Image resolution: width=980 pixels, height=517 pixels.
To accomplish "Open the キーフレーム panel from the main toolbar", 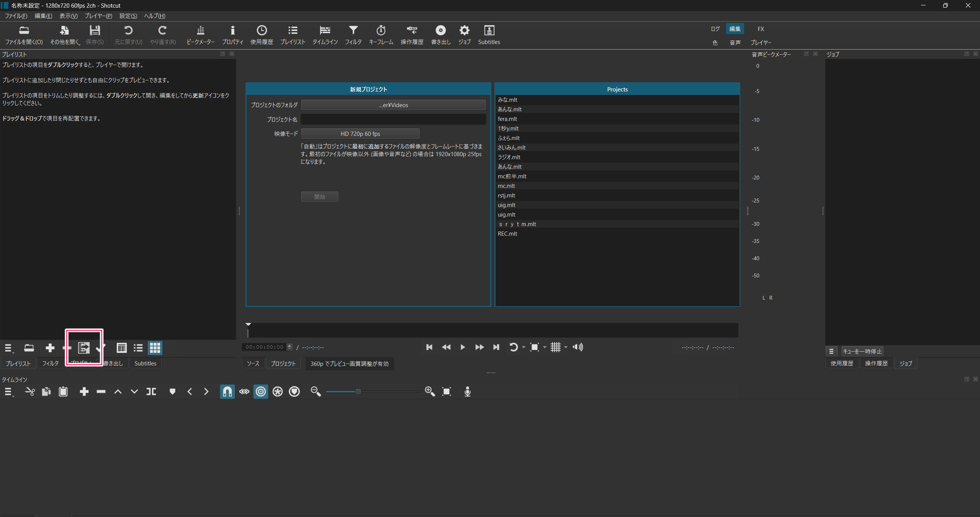I will [381, 35].
